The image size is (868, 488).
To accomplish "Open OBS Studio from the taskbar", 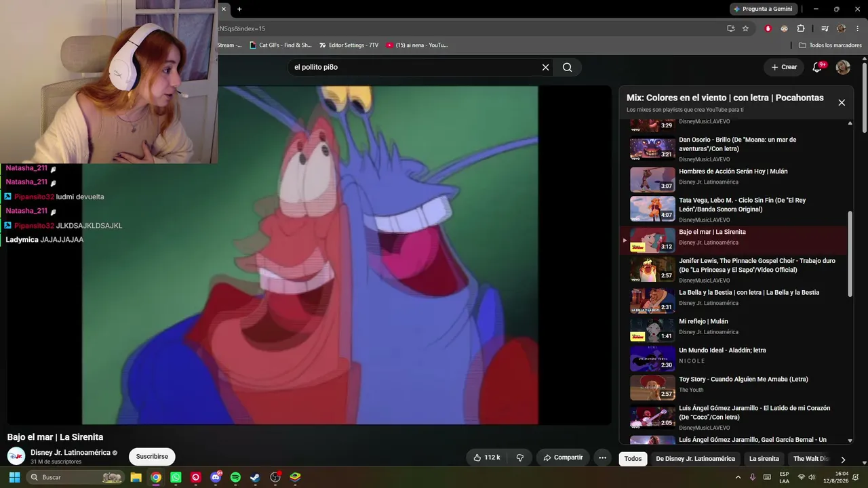I will (275, 477).
